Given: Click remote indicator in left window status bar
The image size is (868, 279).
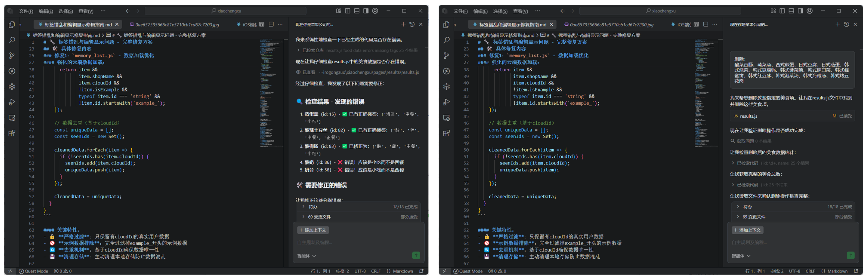Looking at the screenshot, I should [x=10, y=271].
